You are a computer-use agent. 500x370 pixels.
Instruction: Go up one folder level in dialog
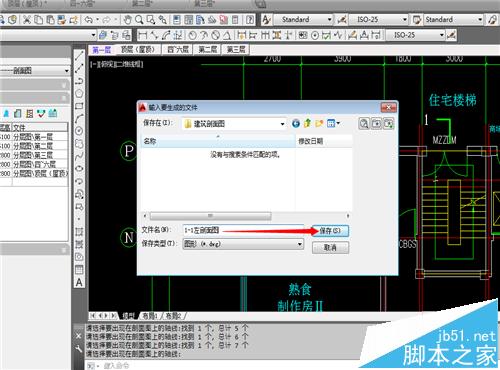(307, 124)
